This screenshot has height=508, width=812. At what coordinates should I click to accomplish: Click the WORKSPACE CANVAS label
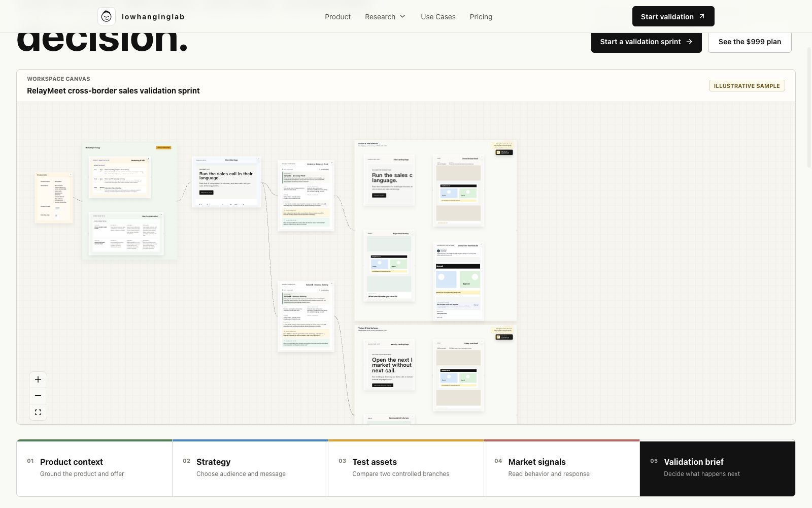tap(58, 79)
